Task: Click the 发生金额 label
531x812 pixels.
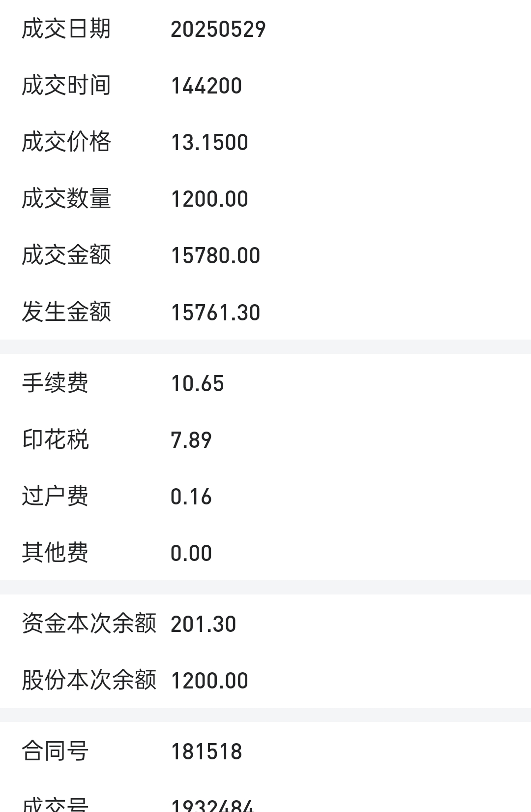Action: tap(66, 312)
